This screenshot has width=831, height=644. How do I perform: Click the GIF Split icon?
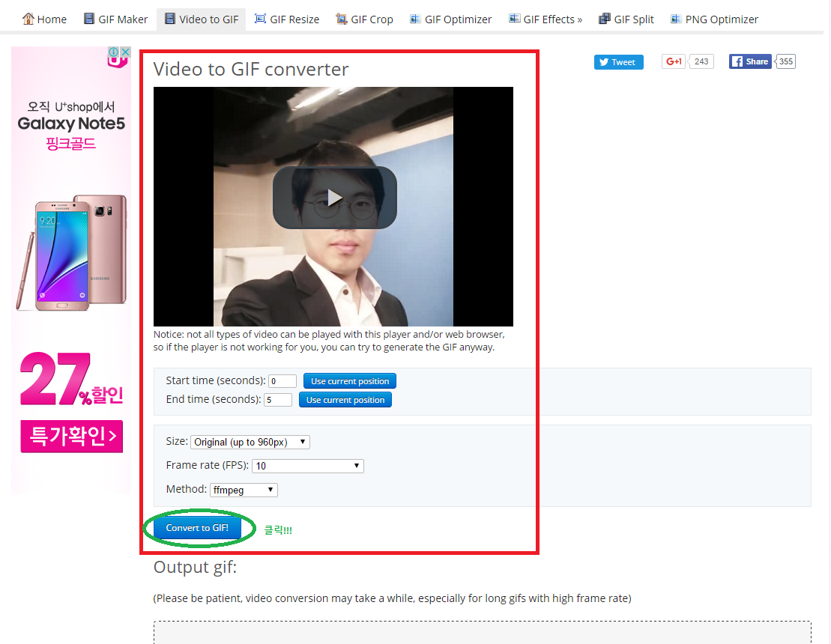point(604,19)
